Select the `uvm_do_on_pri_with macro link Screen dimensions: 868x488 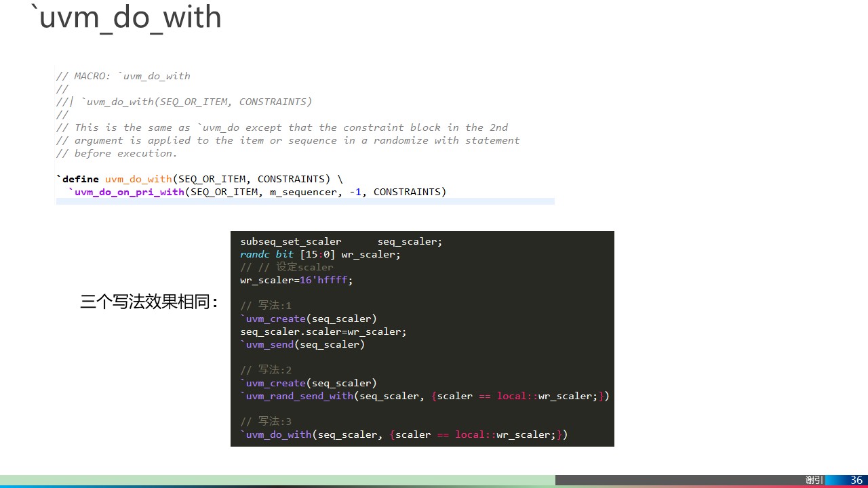pos(126,192)
